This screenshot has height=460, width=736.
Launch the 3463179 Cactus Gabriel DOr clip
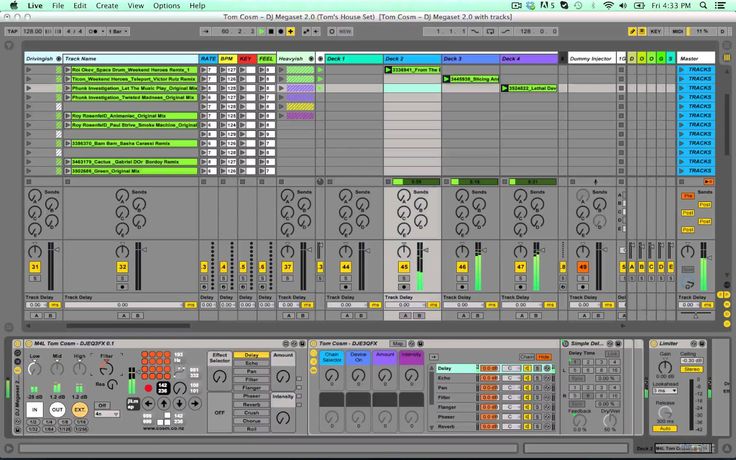pos(68,161)
